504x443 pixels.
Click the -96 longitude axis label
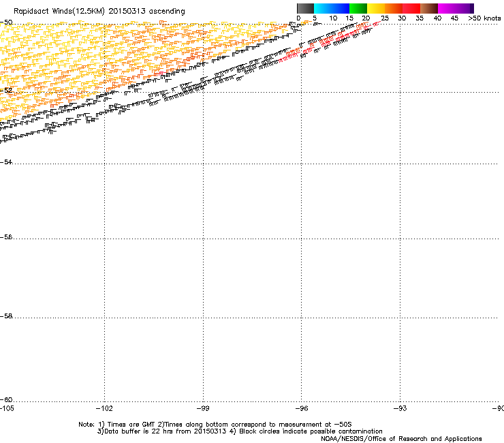[301, 408]
